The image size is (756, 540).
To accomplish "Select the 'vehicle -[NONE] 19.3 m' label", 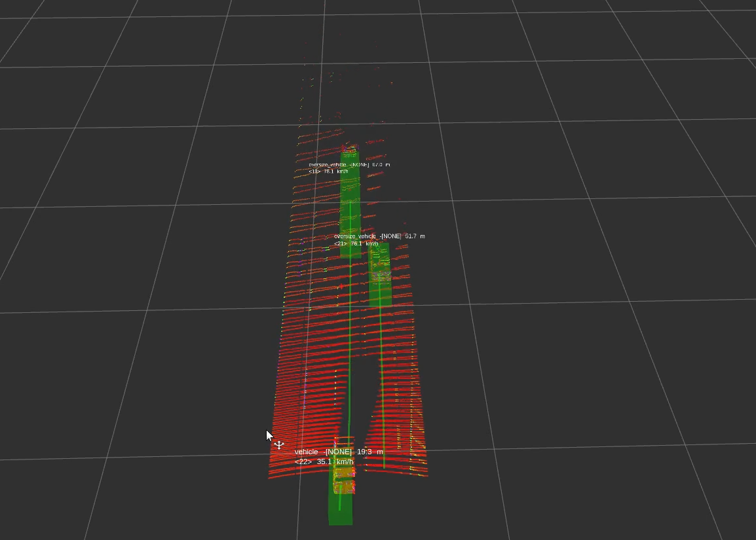I will (x=339, y=452).
